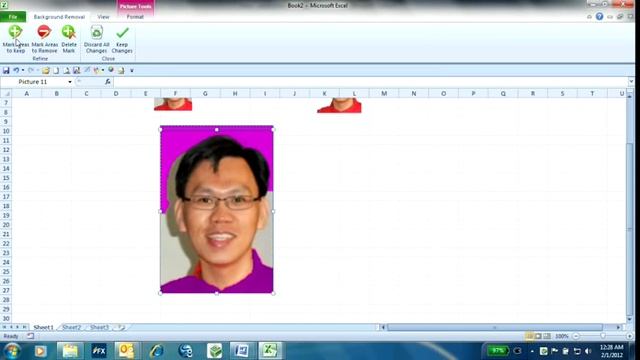Click Insert Worksheet tab icon
The image size is (640, 360).
(121, 327)
